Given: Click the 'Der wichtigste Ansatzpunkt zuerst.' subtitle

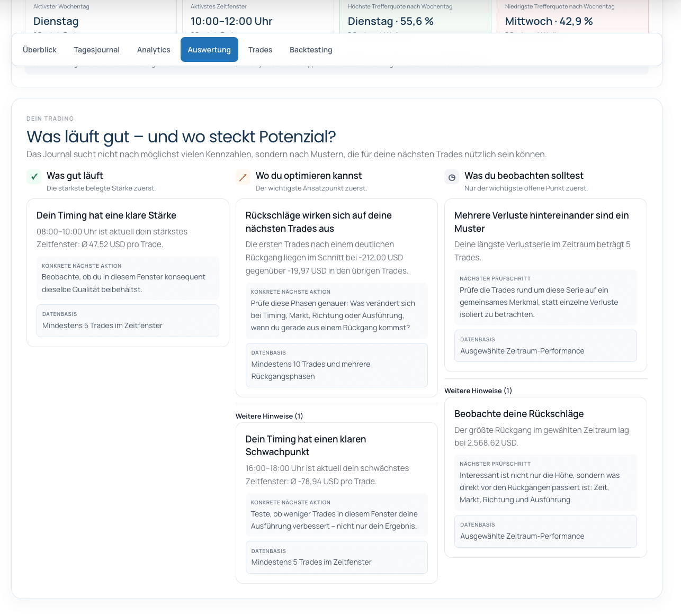Looking at the screenshot, I should coord(311,188).
